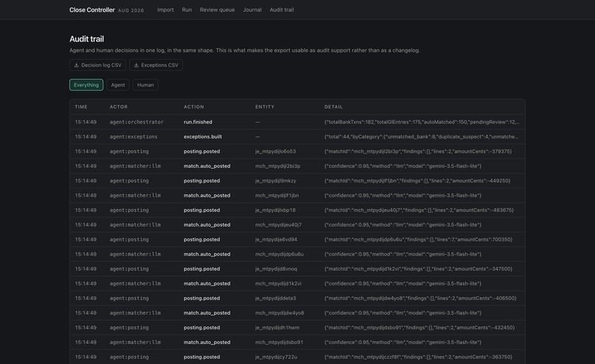Click the entity je_mtpydijl9mkzy
This screenshot has width=595, height=364.
pos(275,181)
